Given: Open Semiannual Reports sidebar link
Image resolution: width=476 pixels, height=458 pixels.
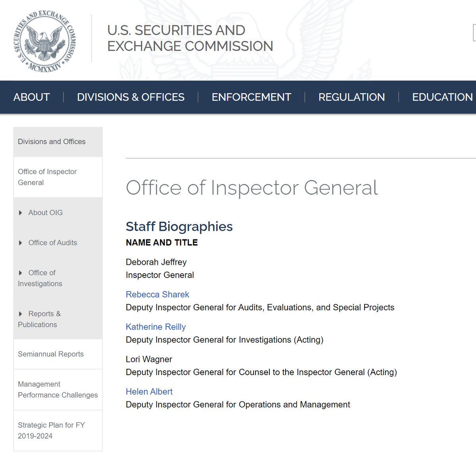Looking at the screenshot, I should pyautogui.click(x=51, y=354).
